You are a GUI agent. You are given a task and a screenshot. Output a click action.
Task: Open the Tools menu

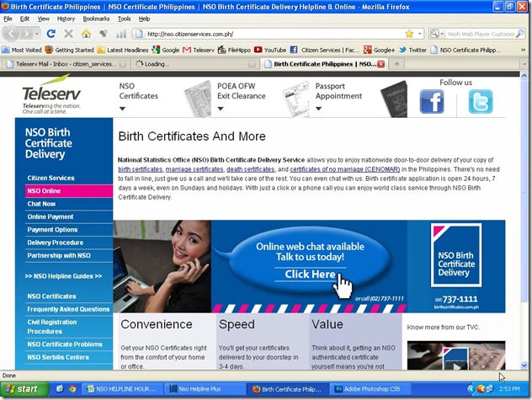125,19
